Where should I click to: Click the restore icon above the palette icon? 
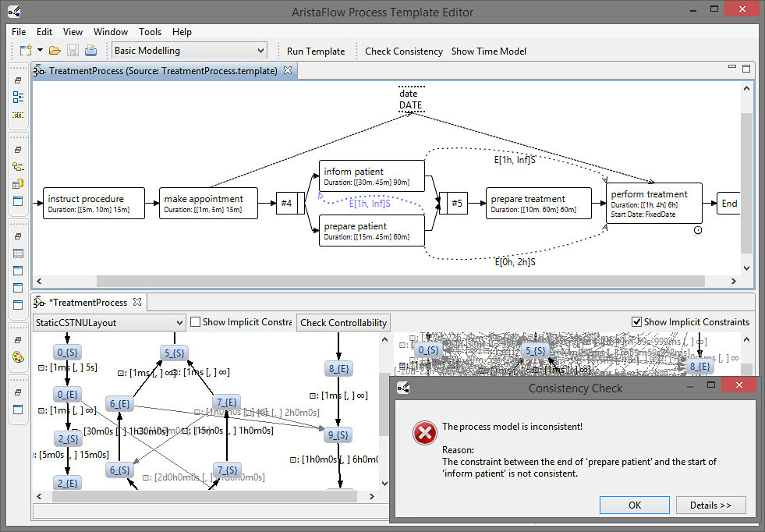click(x=18, y=340)
